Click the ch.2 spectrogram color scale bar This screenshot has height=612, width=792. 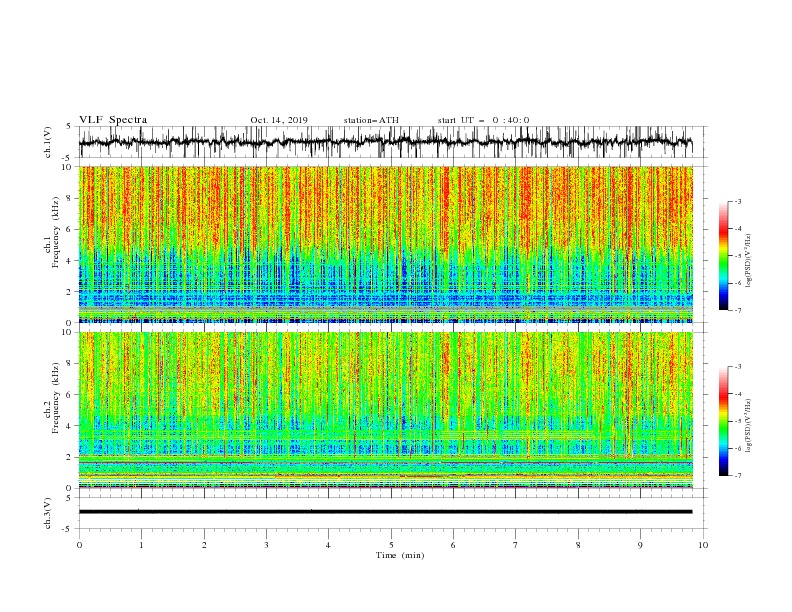[x=723, y=421]
